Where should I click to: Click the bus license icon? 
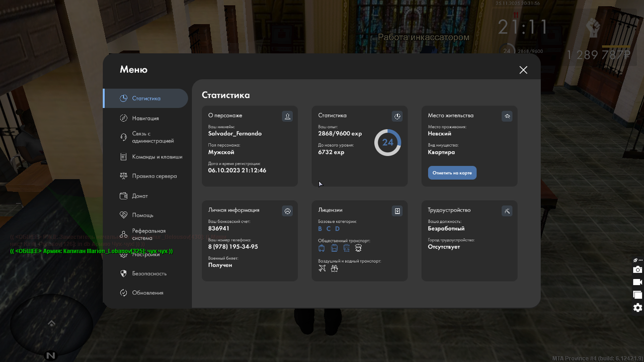click(x=334, y=248)
